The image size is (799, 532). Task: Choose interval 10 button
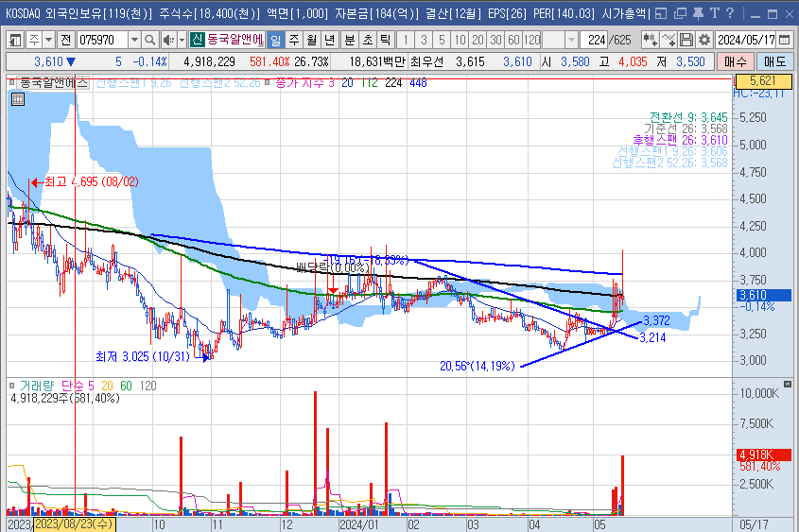pyautogui.click(x=460, y=39)
